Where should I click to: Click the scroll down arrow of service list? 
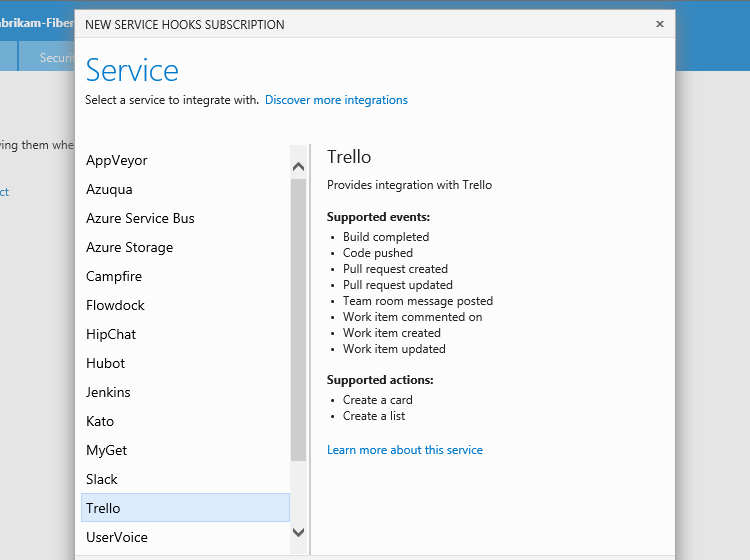[x=298, y=532]
